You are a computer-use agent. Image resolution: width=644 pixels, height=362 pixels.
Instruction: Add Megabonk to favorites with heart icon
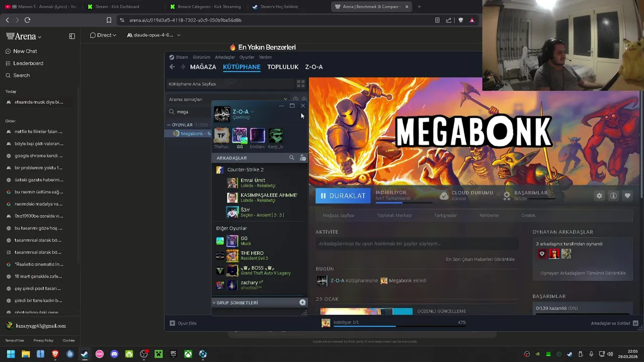point(627,196)
